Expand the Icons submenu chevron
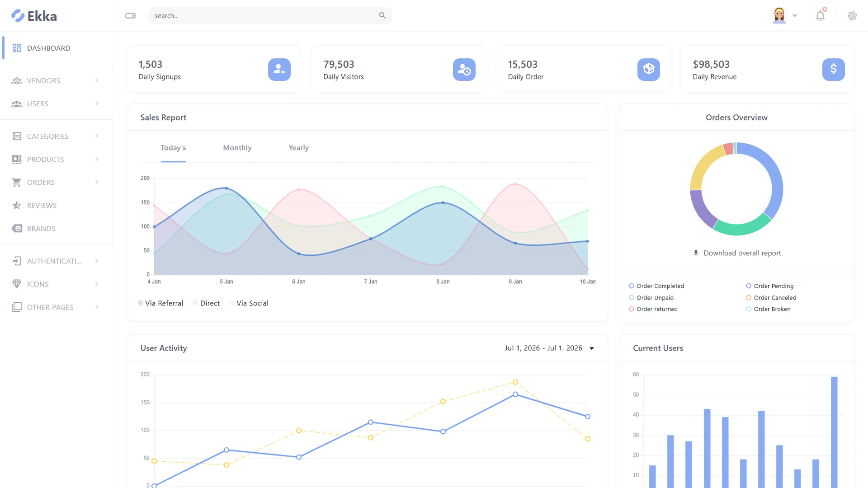Screen dimensions: 868x488 click(x=97, y=284)
